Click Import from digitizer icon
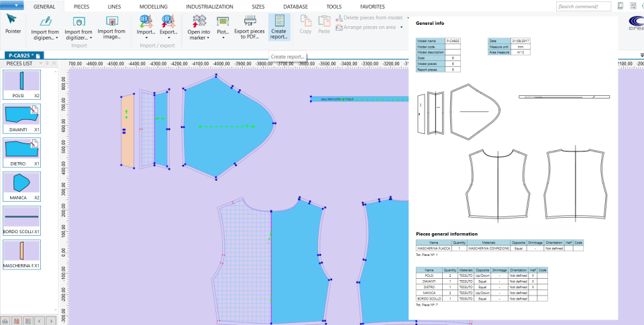The image size is (644, 325). pyautogui.click(x=78, y=21)
